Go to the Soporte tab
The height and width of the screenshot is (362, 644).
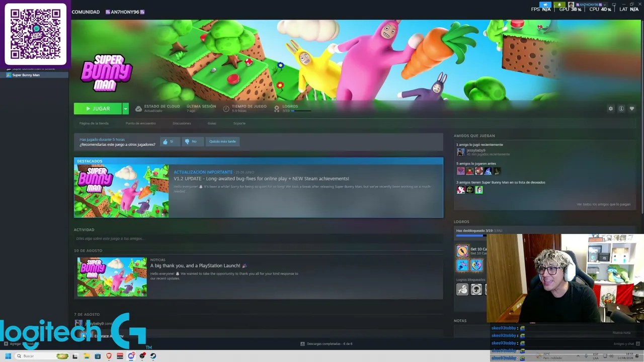(239, 123)
